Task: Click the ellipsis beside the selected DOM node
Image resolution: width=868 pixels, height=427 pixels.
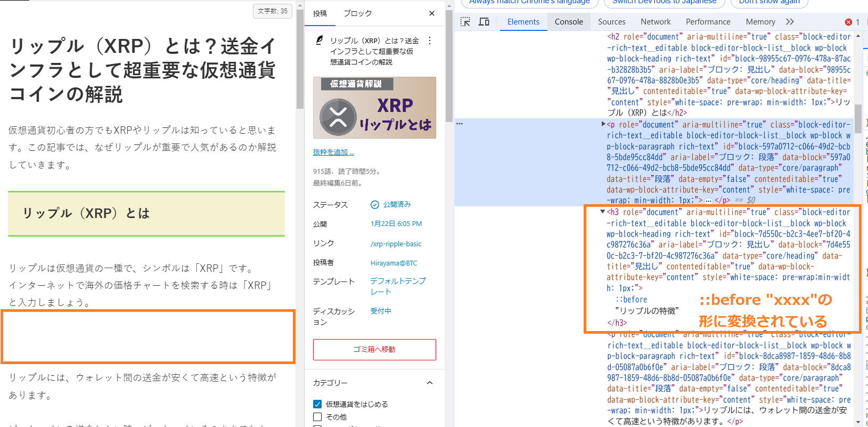Action: coord(460,124)
